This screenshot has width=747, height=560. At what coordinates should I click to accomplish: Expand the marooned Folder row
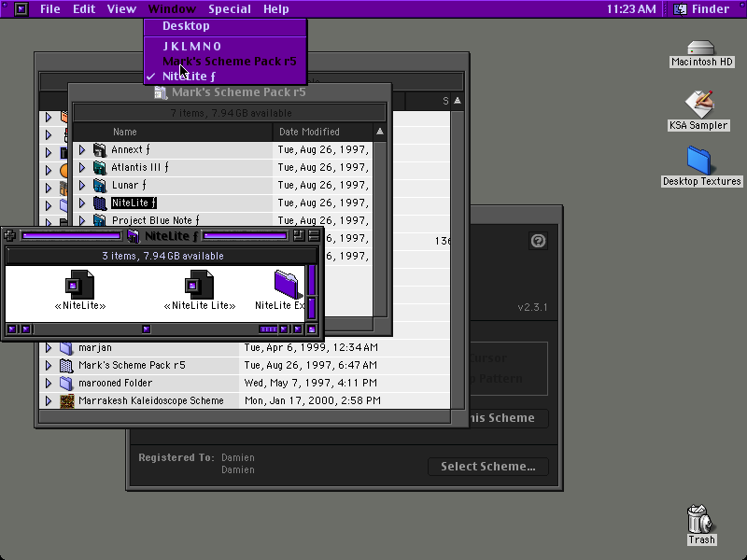(x=49, y=383)
